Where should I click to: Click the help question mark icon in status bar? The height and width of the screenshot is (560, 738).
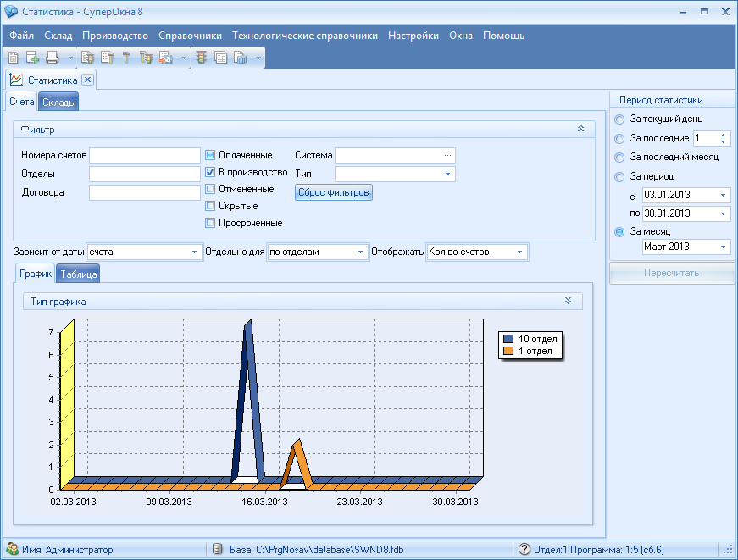pyautogui.click(x=524, y=549)
